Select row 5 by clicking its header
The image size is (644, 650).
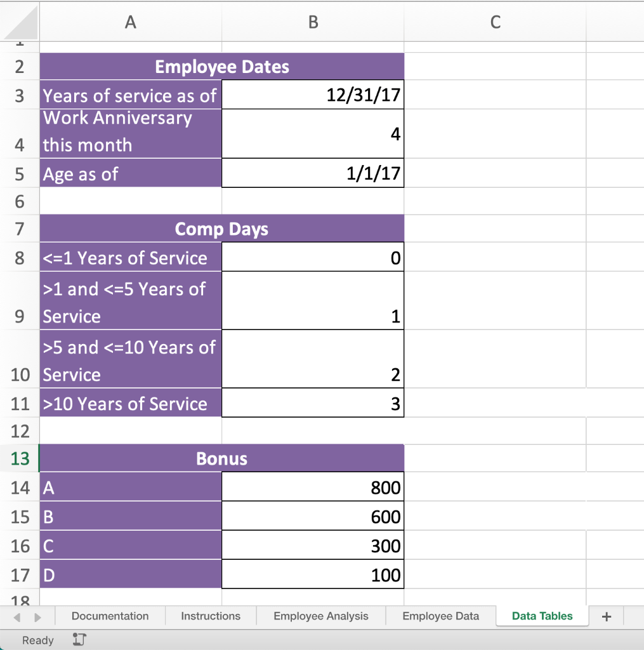20,173
